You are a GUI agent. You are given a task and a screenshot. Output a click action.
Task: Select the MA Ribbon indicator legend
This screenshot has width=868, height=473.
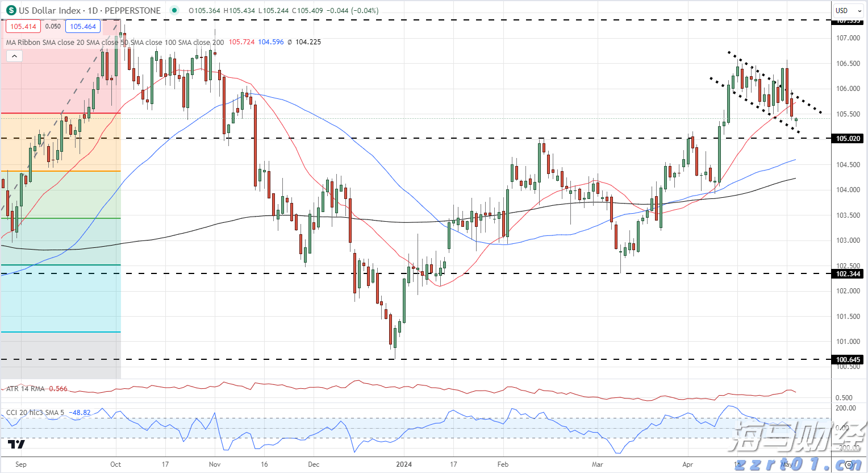pyautogui.click(x=115, y=42)
